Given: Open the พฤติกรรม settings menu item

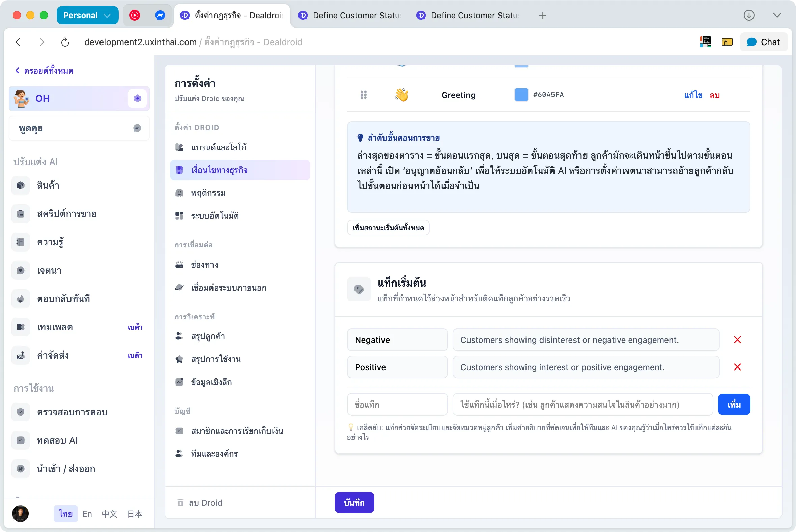Looking at the screenshot, I should coord(208,193).
